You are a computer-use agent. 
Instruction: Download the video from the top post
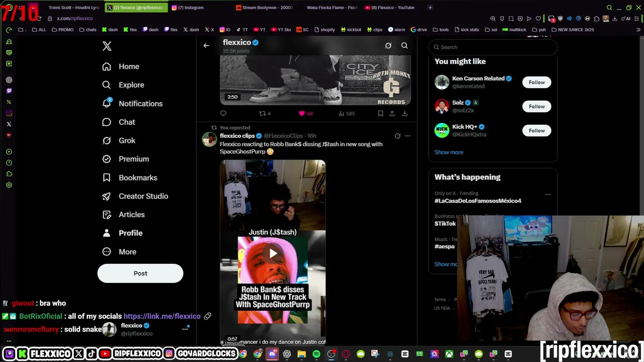tap(405, 114)
